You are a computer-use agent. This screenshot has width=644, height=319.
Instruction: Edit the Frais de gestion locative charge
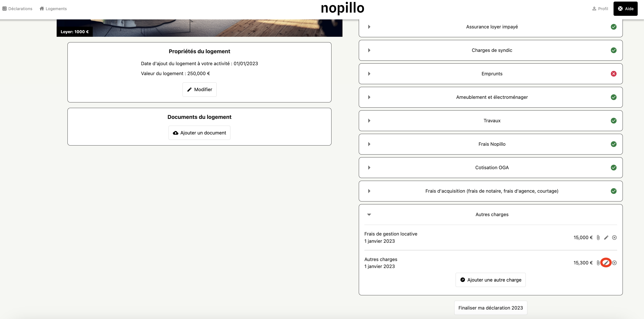(606, 238)
